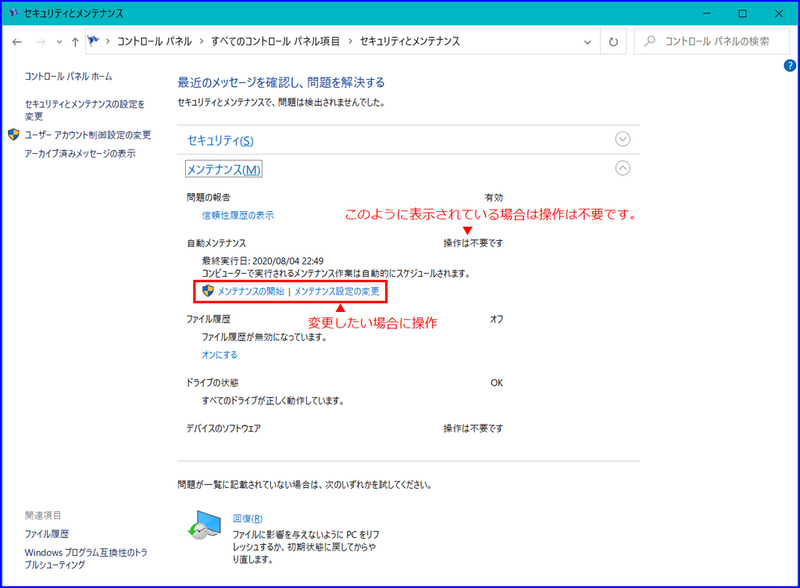The width and height of the screenshot is (800, 588).
Task: Turn on file history with オンにする
Action: tap(219, 355)
